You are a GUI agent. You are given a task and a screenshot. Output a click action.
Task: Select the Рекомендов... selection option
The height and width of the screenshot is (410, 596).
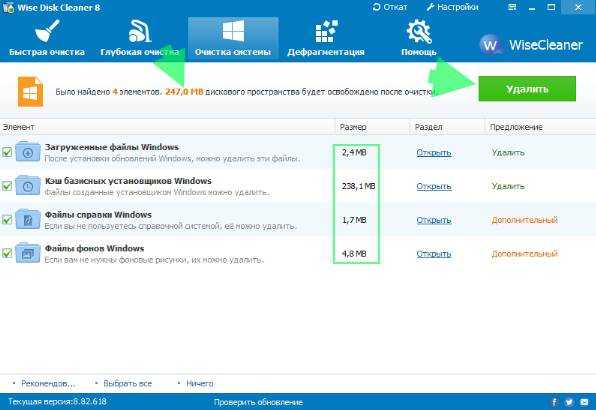point(48,383)
